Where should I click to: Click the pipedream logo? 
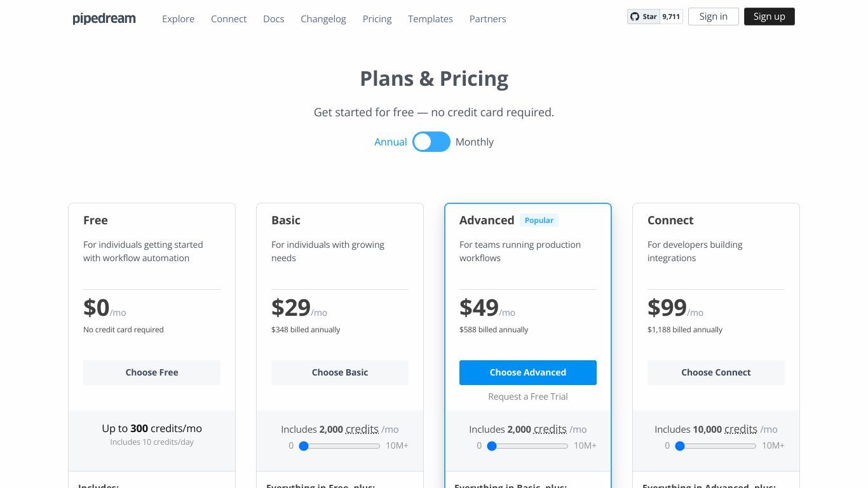pyautogui.click(x=104, y=18)
